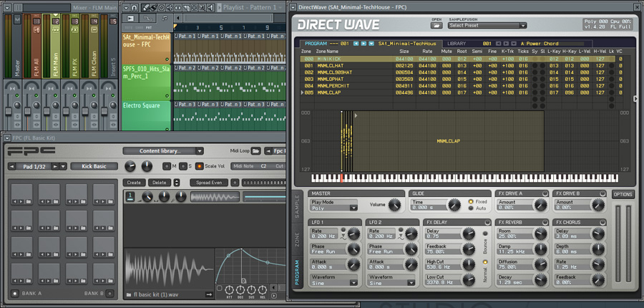Switch to the ZONE tab

(298, 239)
